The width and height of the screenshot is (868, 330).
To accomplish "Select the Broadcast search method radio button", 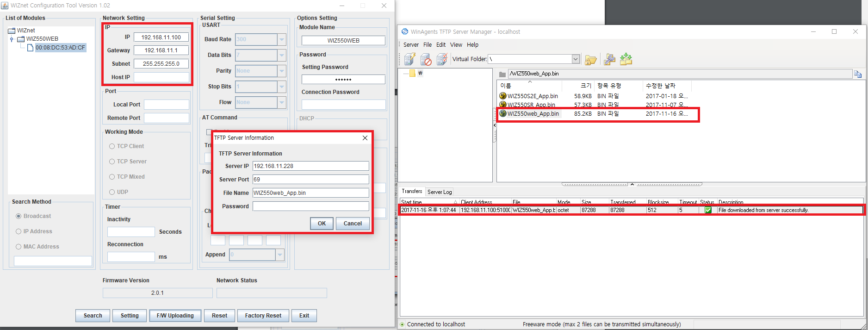I will pyautogui.click(x=19, y=216).
